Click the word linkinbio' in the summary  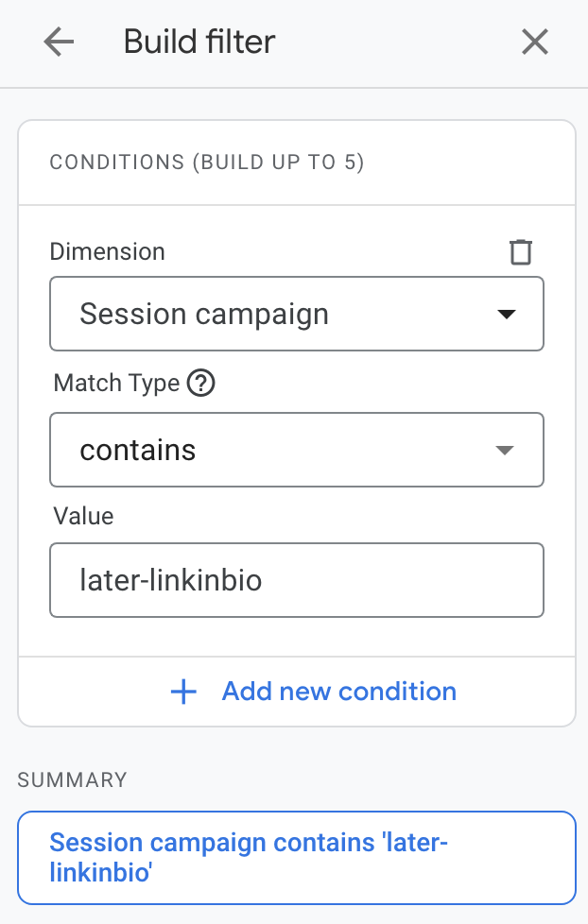click(101, 872)
